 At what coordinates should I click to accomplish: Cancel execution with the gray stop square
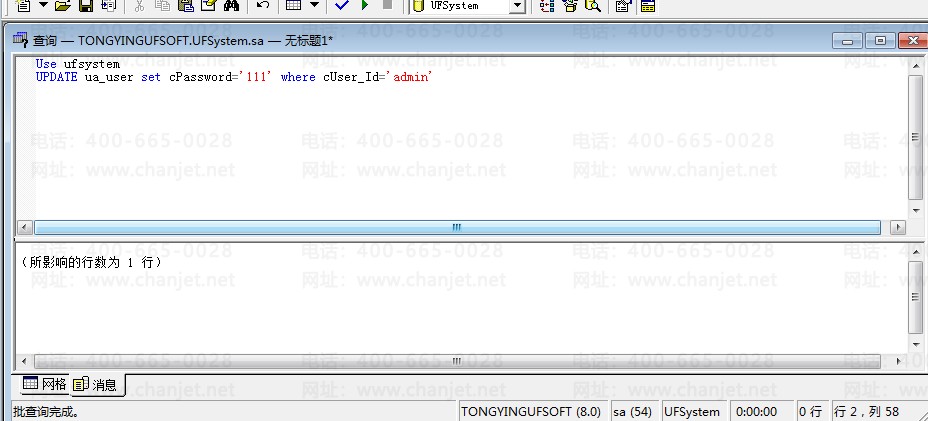(387, 5)
